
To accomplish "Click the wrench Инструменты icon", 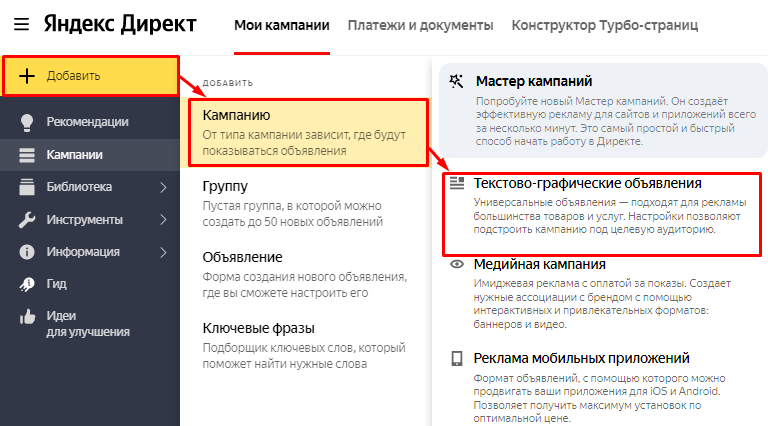I will [x=27, y=219].
